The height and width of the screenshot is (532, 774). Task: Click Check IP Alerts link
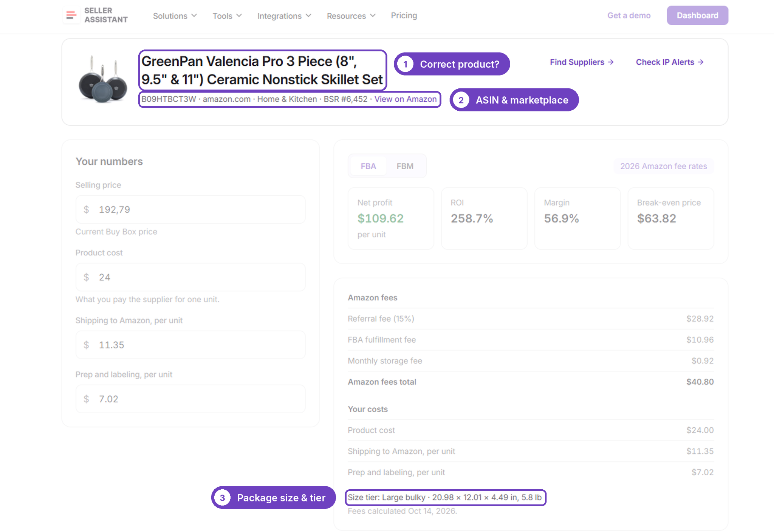click(x=669, y=62)
